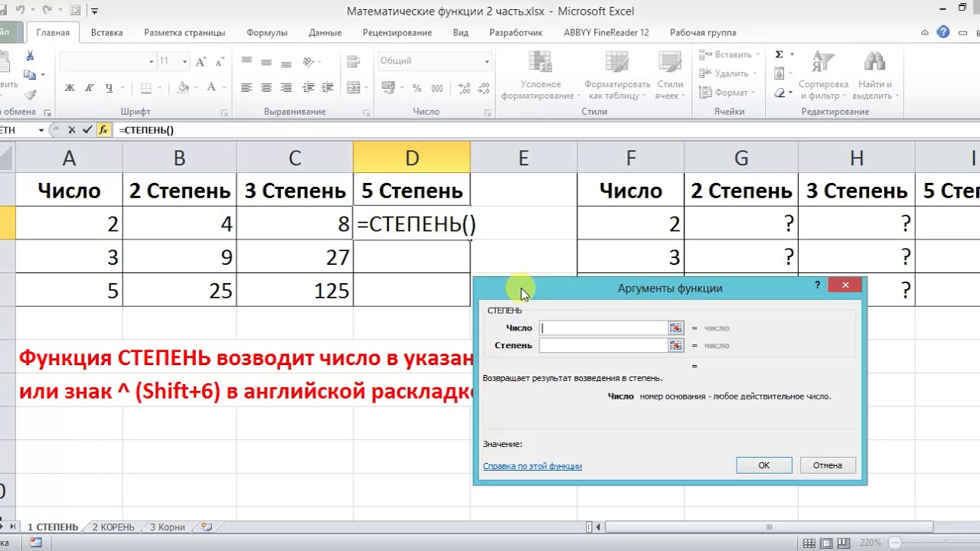980x551 pixels.
Task: Click the confirm checkmark in formula bar
Action: point(87,130)
